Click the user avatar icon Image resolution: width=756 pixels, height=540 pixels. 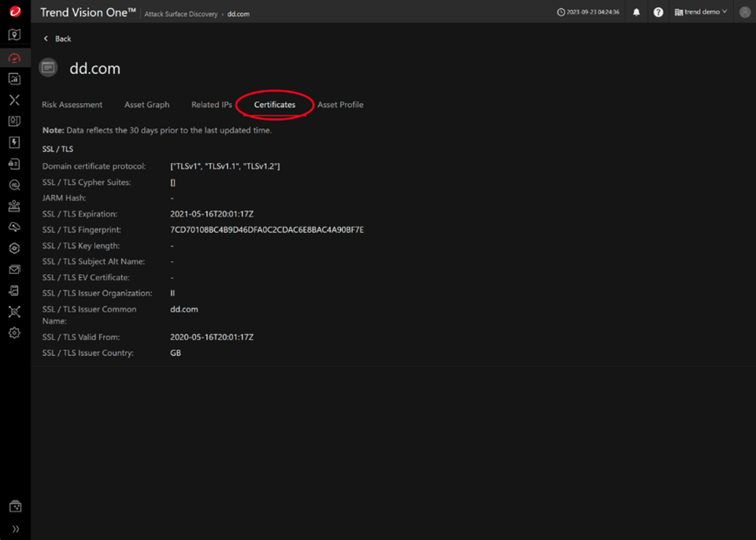[x=745, y=12]
